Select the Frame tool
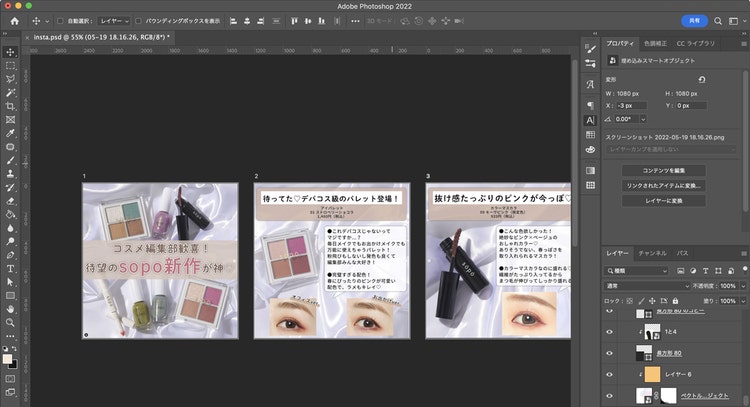Image resolution: width=750 pixels, height=407 pixels. coord(10,120)
